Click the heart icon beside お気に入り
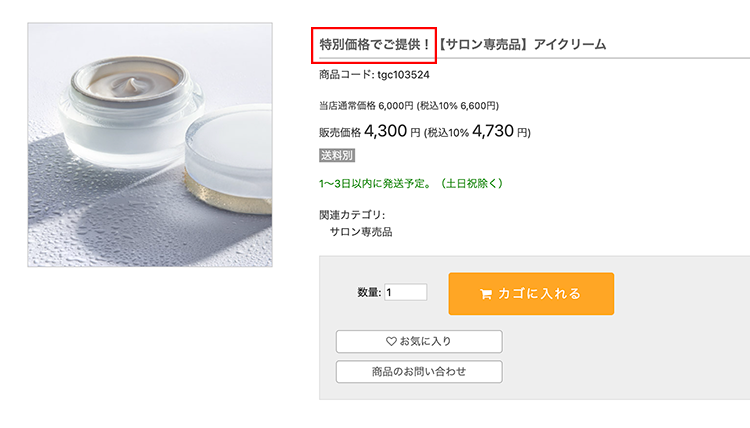 391,342
